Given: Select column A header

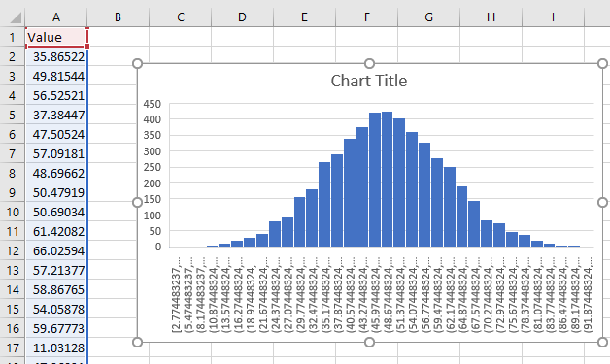Looking at the screenshot, I should [x=56, y=17].
